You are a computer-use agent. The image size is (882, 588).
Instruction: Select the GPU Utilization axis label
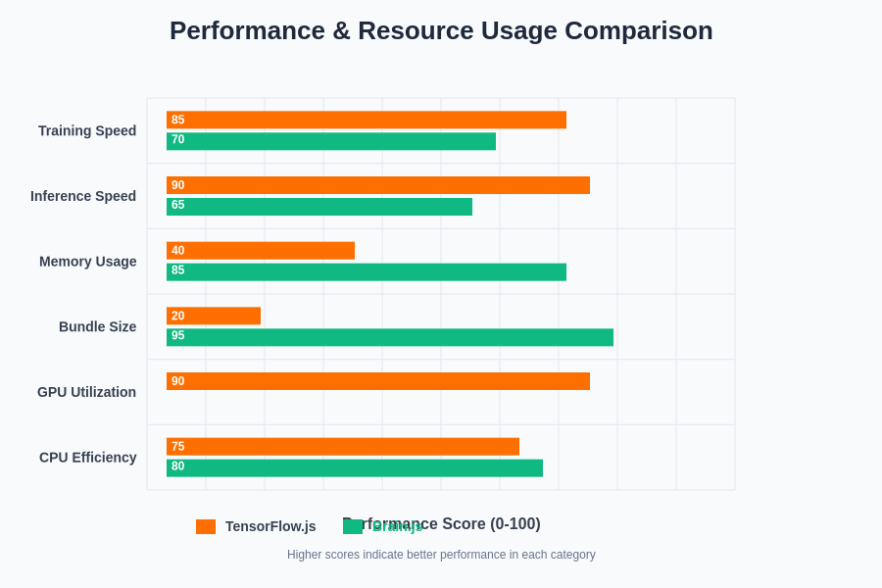pyautogui.click(x=86, y=392)
